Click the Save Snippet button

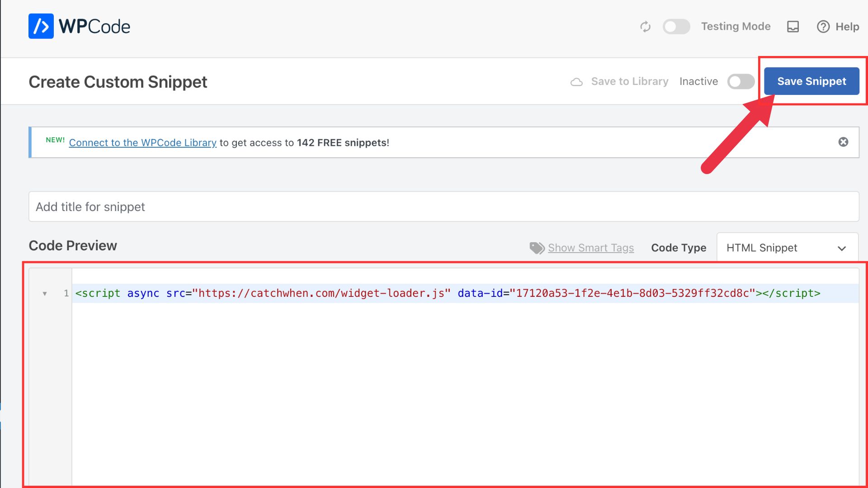coord(811,81)
